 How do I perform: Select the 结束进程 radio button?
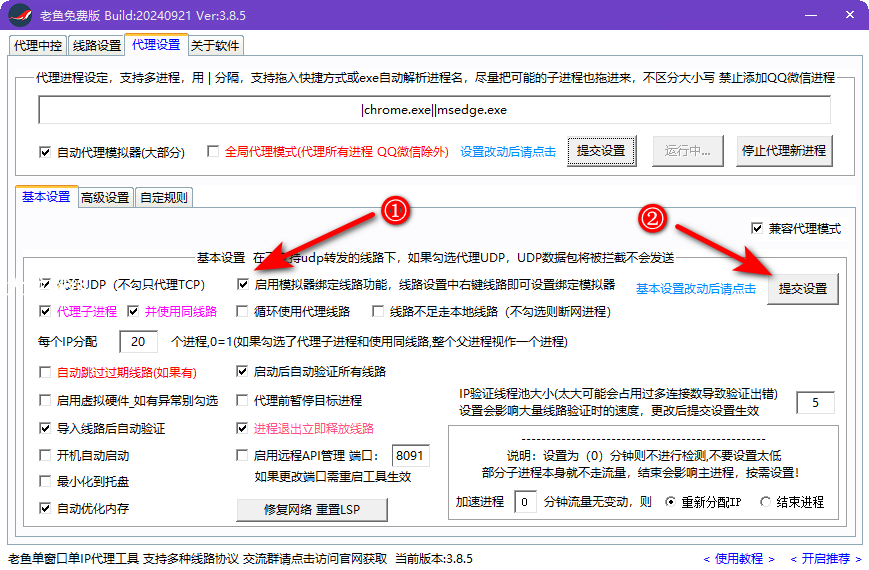pyautogui.click(x=766, y=502)
